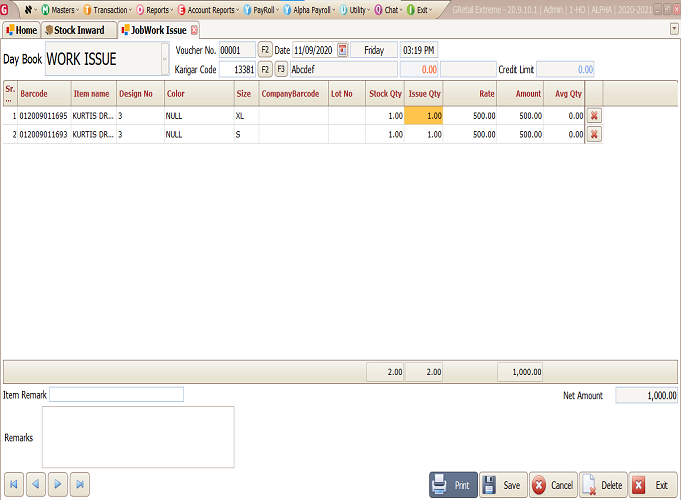
Task: Click the Print button
Action: 453,484
